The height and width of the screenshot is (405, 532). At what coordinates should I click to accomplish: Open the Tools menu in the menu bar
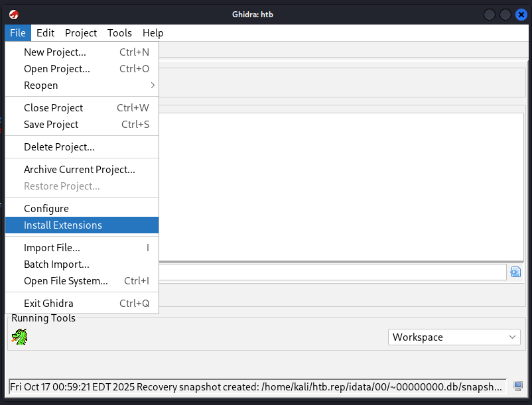[x=119, y=33]
